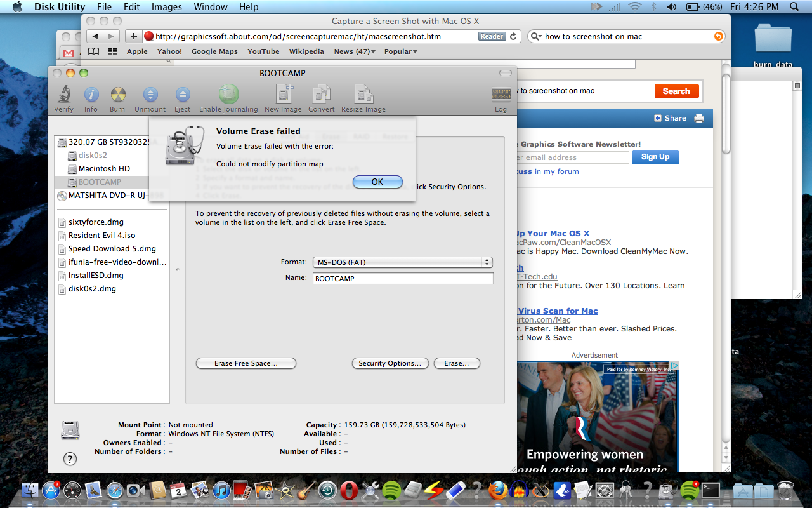Open the Log from the toolbar
This screenshot has width=812, height=508.
tap(501, 95)
